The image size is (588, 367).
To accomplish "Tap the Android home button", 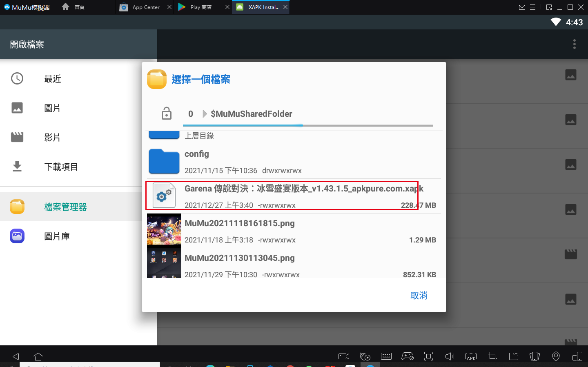I will 38,356.
